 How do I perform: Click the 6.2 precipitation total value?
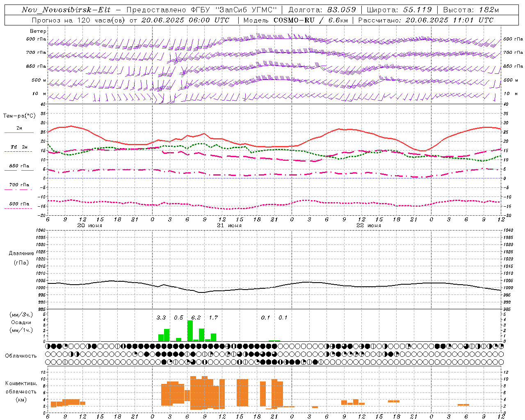(196, 318)
